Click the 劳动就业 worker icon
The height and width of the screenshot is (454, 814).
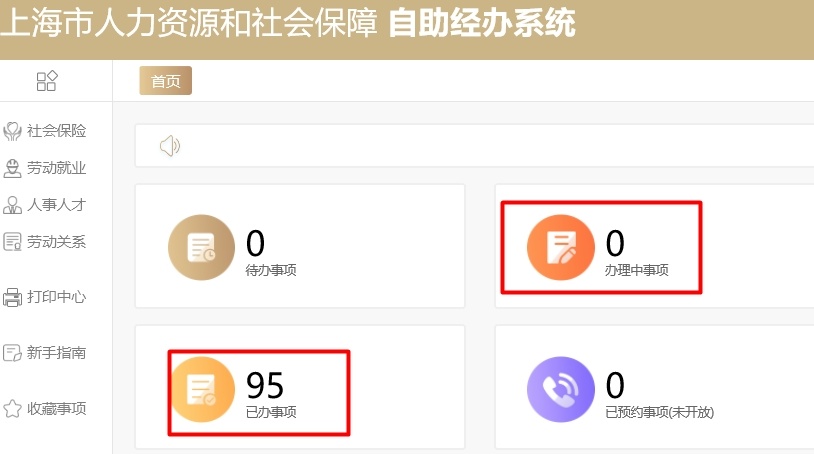[x=12, y=169]
